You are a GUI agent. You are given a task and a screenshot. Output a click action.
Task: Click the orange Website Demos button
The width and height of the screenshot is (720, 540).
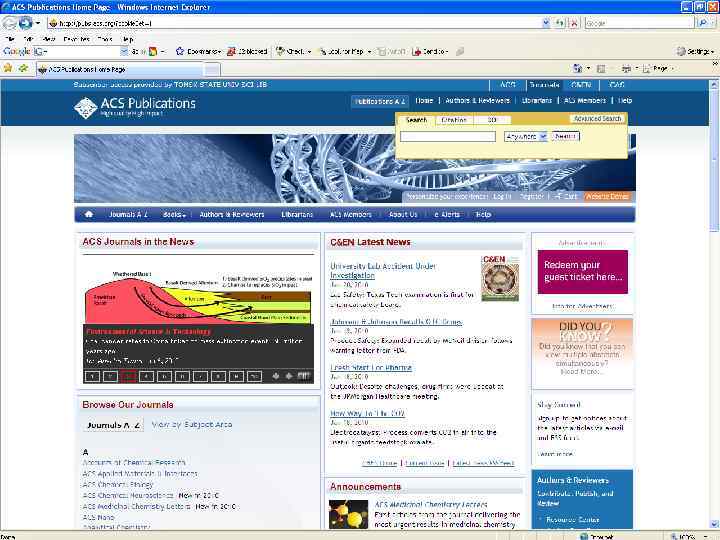pyautogui.click(x=607, y=197)
